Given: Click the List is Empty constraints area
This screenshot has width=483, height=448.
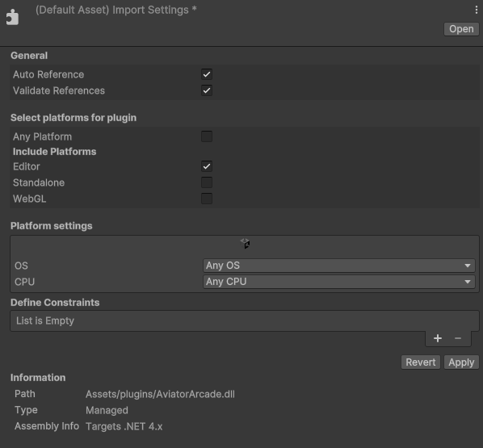Looking at the screenshot, I should point(245,320).
